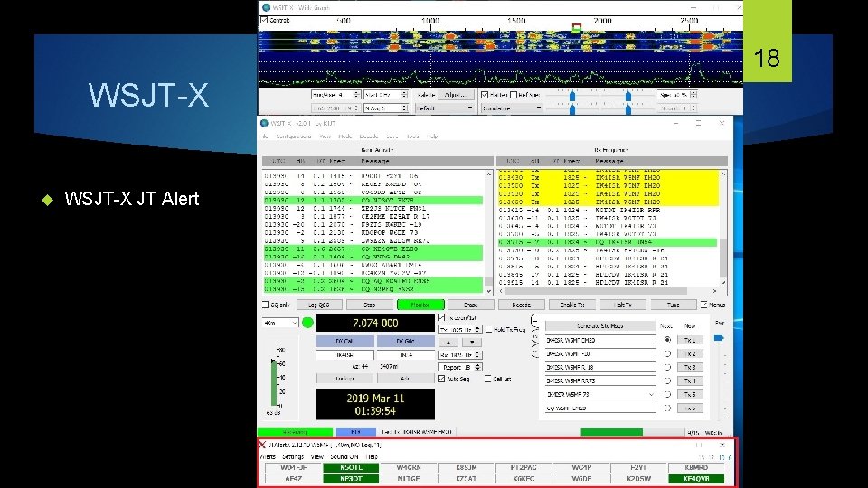
Task: Click the up arrow frequency shift button
Action: (448, 342)
